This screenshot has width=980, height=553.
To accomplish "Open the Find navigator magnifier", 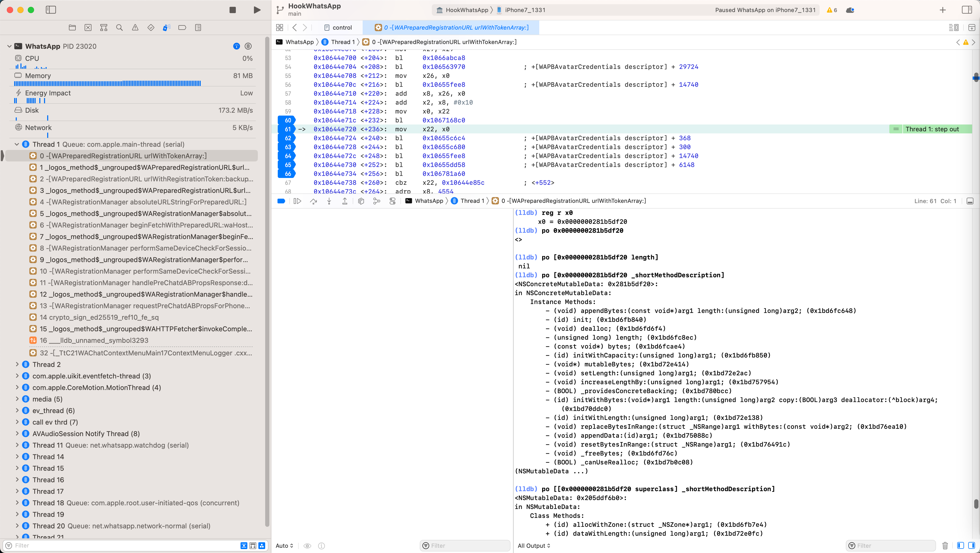I will pos(119,28).
